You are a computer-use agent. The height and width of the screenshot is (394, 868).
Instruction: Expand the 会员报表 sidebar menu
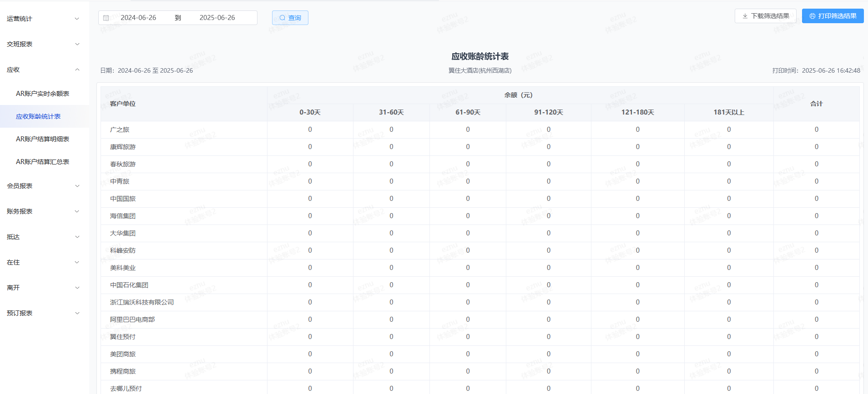click(45, 186)
